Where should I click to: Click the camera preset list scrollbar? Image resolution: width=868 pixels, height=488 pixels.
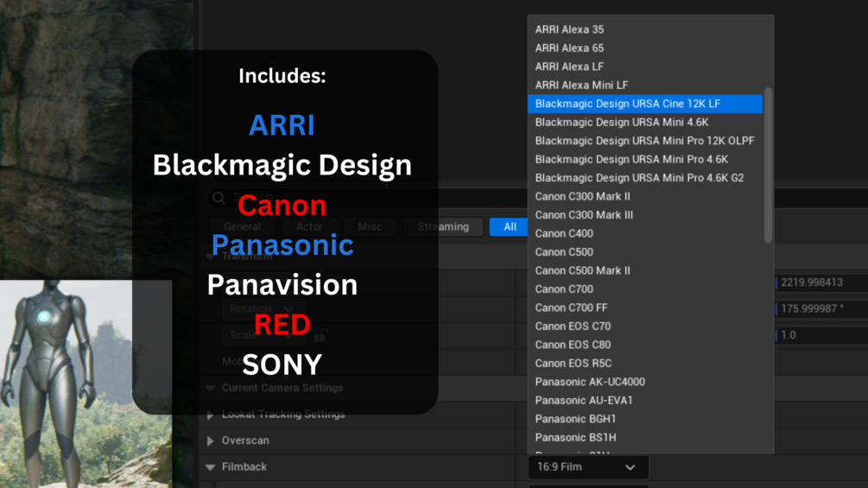768,164
